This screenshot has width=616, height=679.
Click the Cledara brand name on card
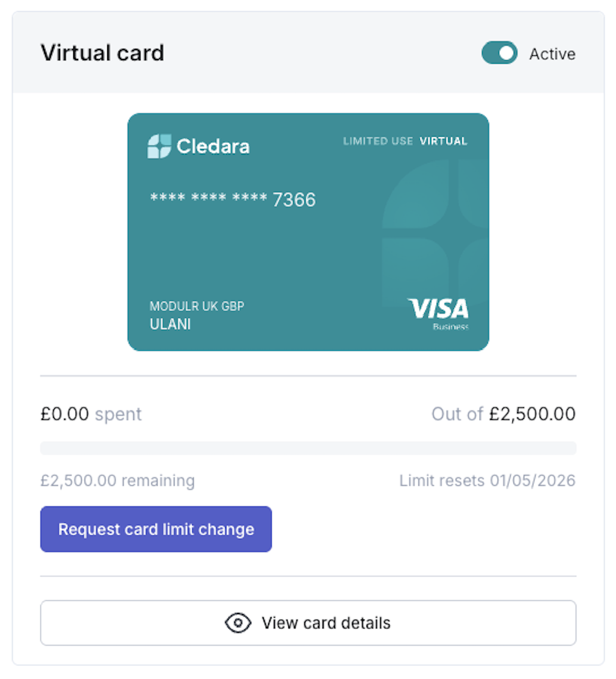(213, 147)
